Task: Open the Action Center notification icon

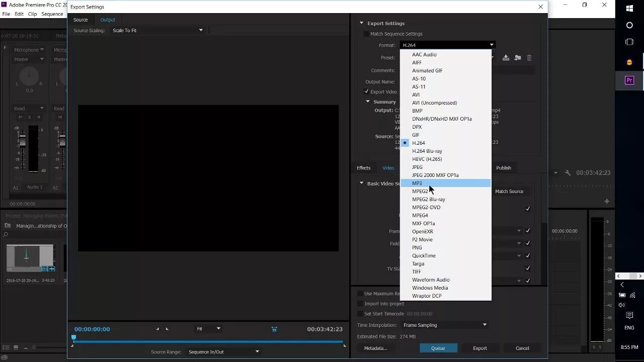Action: click(629, 315)
